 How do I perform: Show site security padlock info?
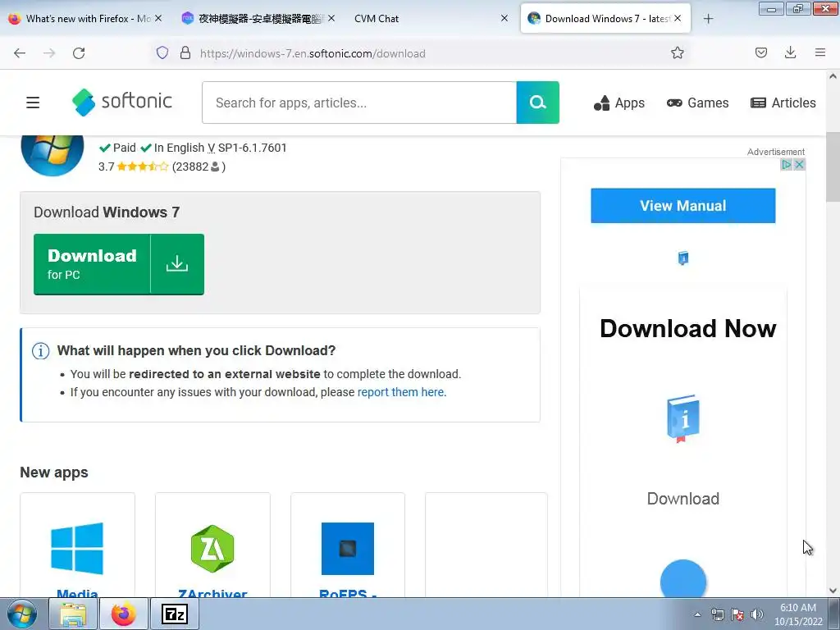[x=185, y=52]
